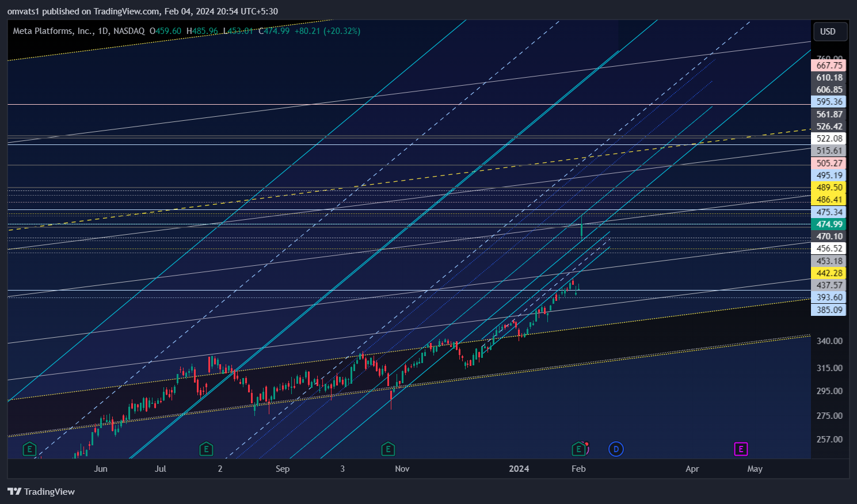Screen dimensions: 857x504
Task: Click the TradingView logo at bottom left
Action: coord(41,491)
